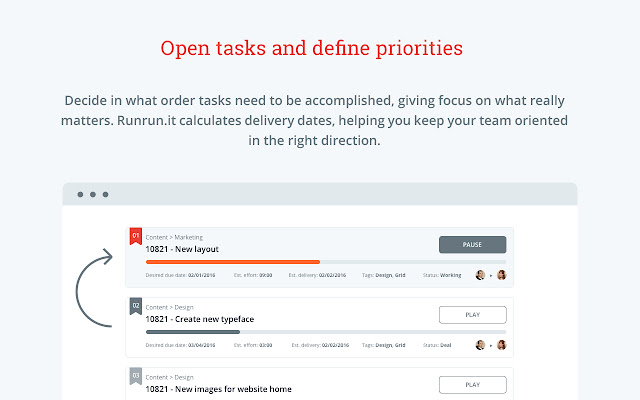640x400 pixels.
Task: Play the Create new typeface task
Action: (472, 314)
